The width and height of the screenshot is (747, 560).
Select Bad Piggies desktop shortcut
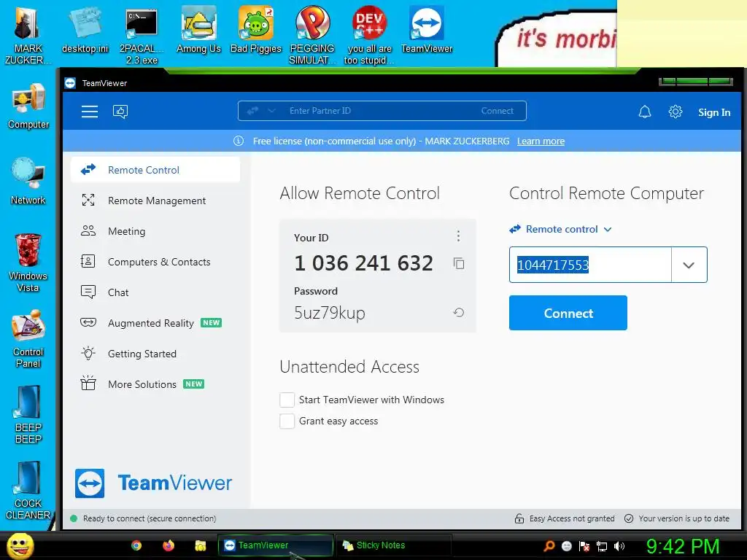256,29
